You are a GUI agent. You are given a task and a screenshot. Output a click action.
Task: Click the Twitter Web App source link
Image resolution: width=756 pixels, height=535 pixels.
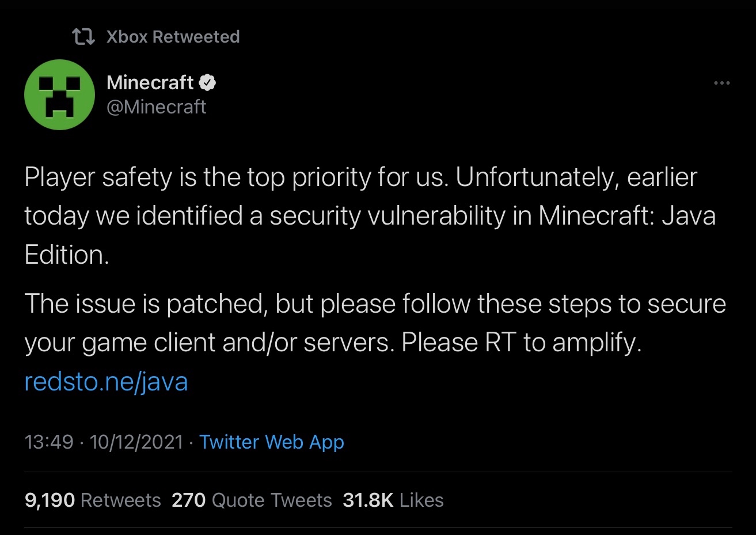tap(272, 442)
